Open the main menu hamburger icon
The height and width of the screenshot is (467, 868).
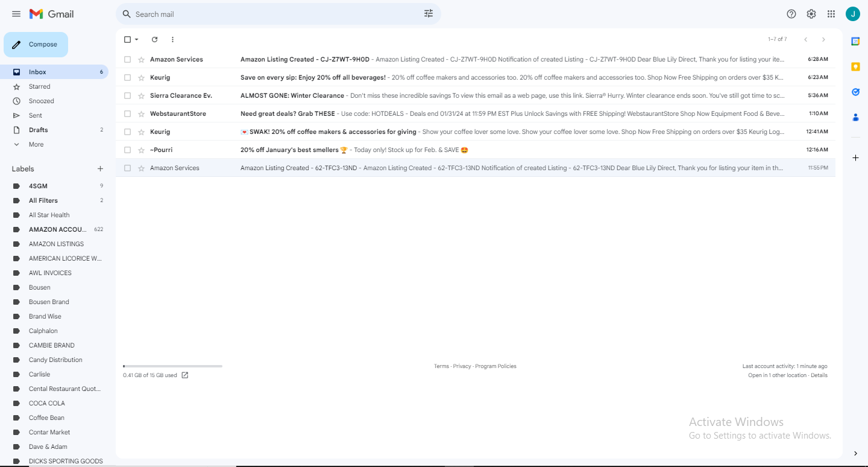[x=16, y=14]
